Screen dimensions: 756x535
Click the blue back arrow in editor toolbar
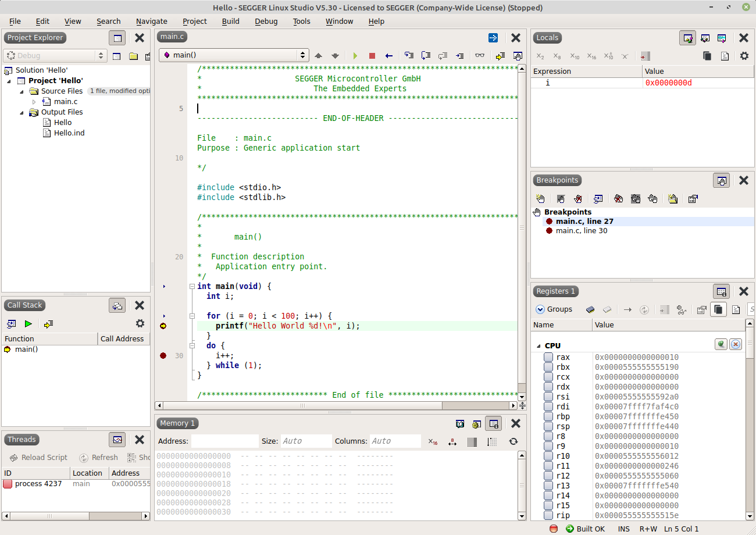(x=389, y=56)
